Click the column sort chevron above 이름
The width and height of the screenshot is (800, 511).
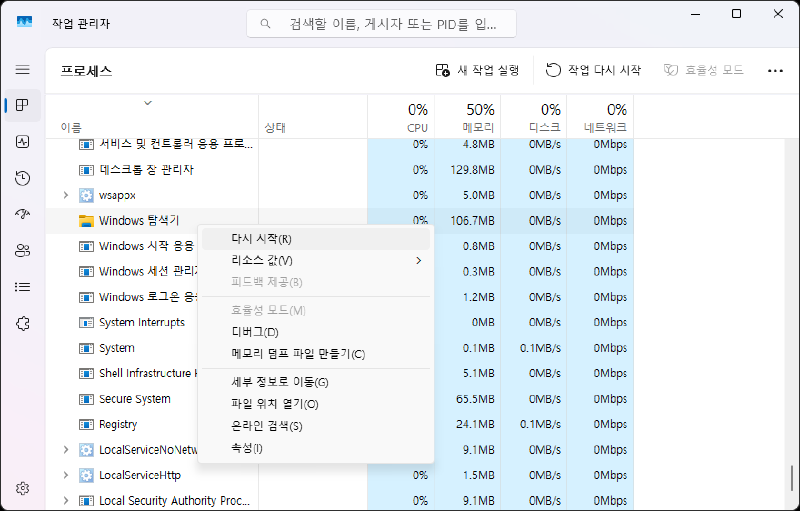[x=148, y=103]
